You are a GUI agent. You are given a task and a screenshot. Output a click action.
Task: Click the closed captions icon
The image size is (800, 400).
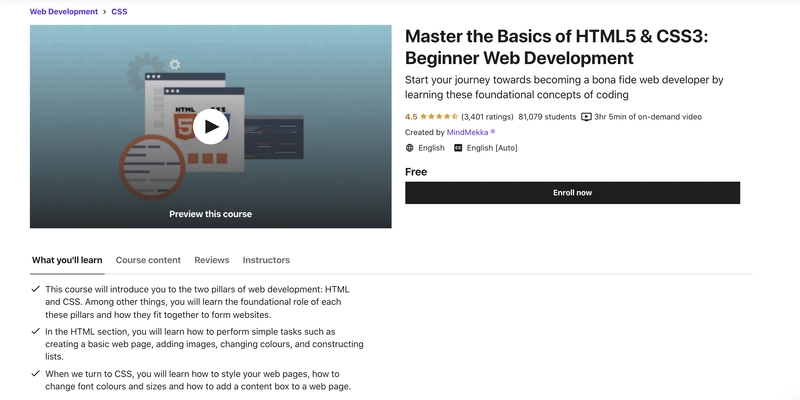(x=458, y=148)
